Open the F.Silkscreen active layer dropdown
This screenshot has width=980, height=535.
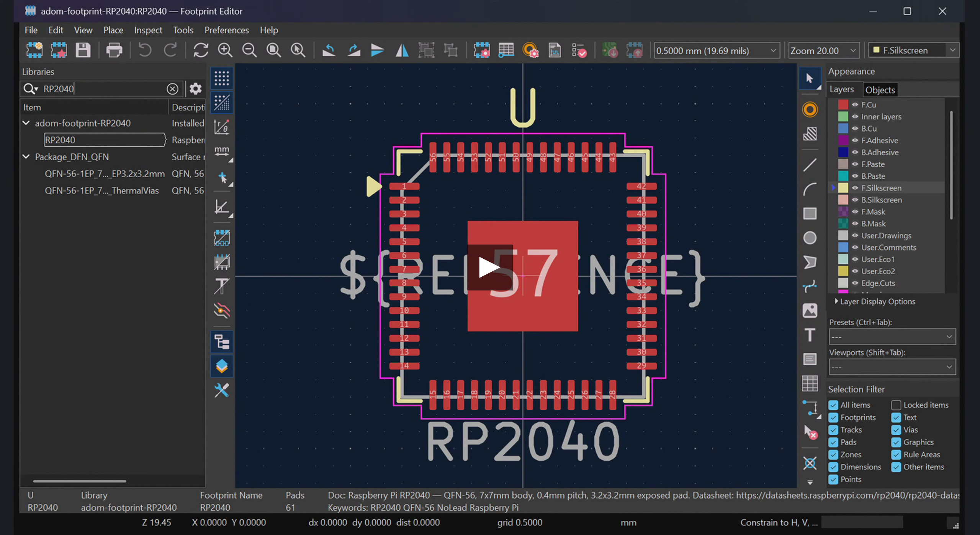point(913,51)
